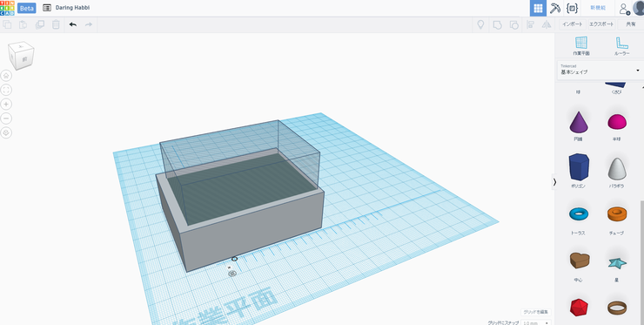Open the Tinkercad logo home page

click(7, 8)
